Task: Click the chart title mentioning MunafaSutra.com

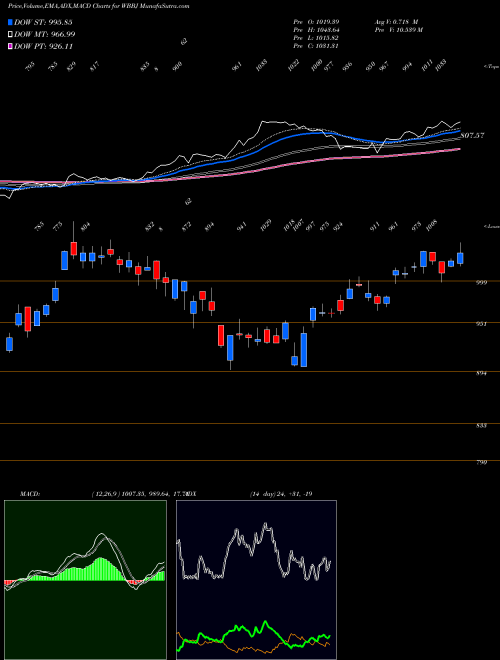Action: tap(99, 6)
